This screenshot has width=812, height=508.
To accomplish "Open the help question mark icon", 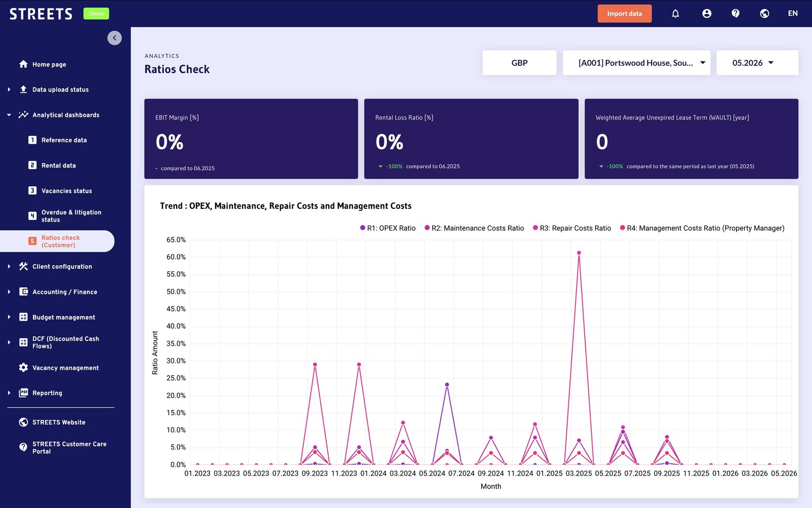I will (x=735, y=14).
